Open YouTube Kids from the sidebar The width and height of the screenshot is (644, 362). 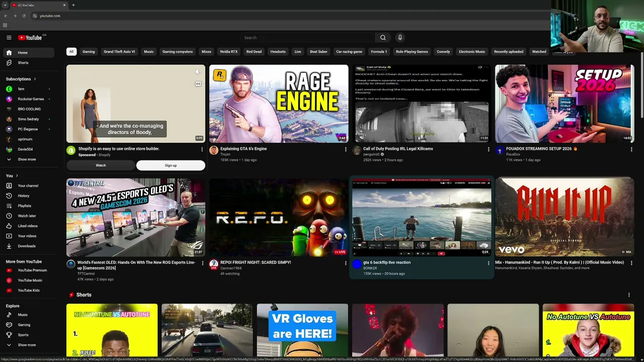(x=28, y=291)
